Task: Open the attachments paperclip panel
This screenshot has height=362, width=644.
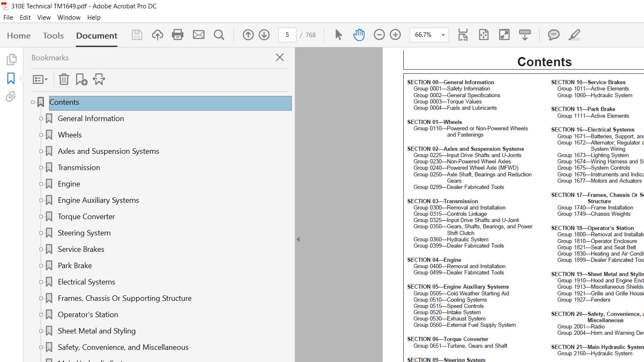Action: click(x=11, y=97)
